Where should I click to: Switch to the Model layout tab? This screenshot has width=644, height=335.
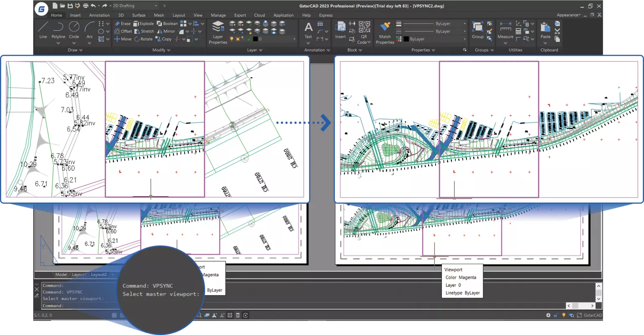(x=61, y=275)
